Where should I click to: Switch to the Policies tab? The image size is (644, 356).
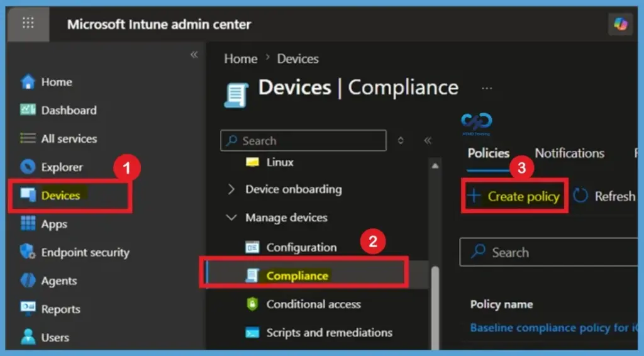click(x=488, y=153)
